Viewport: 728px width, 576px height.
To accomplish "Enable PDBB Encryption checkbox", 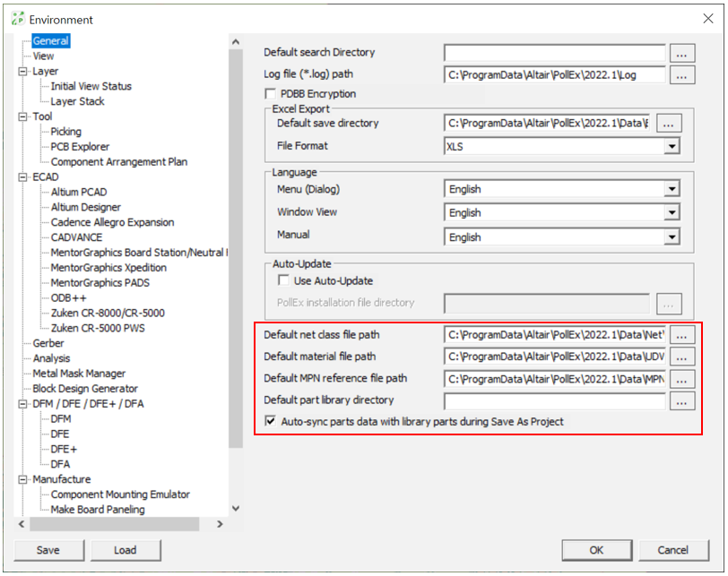I will click(x=271, y=94).
